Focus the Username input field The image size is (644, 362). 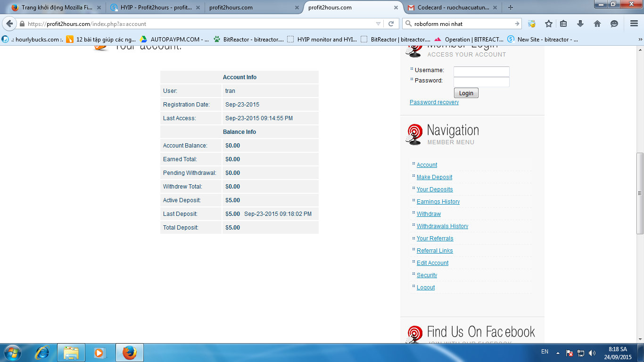(481, 72)
